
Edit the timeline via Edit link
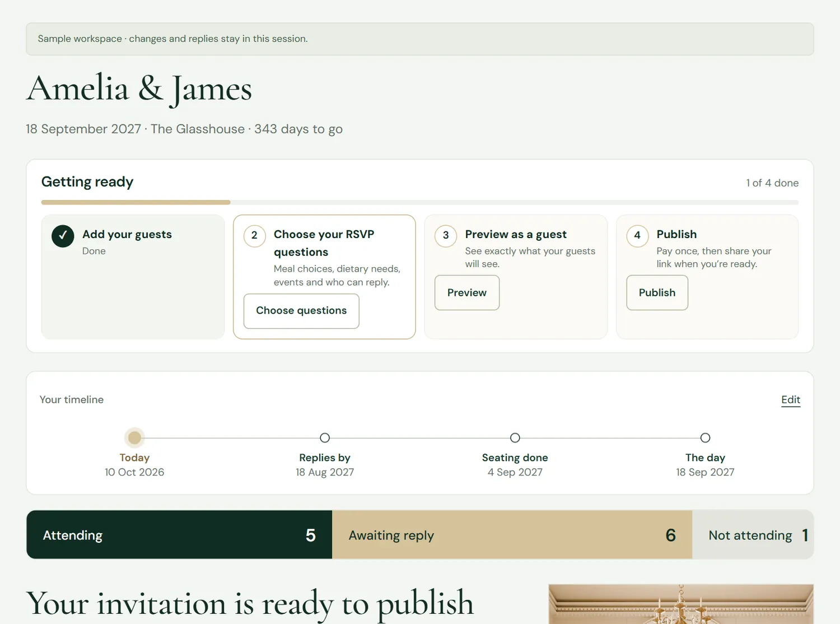[x=791, y=400]
